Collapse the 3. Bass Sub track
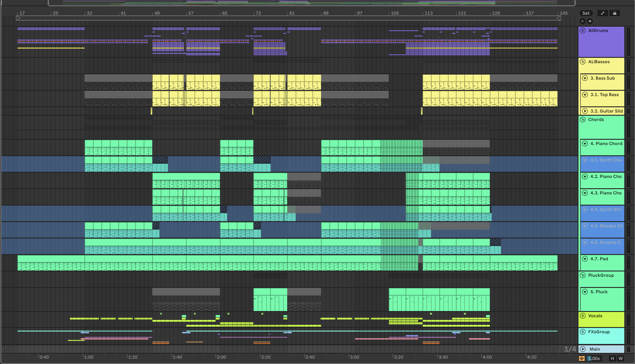 [x=585, y=78]
